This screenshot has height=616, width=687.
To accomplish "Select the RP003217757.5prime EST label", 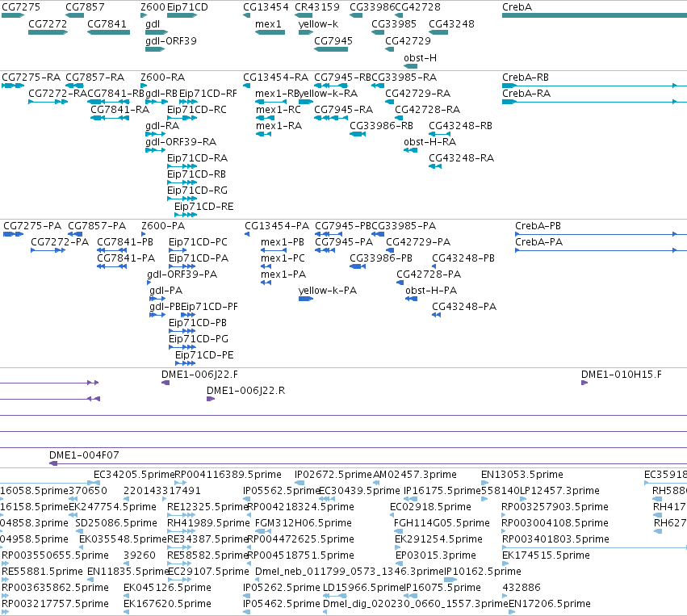I will 55,604.
